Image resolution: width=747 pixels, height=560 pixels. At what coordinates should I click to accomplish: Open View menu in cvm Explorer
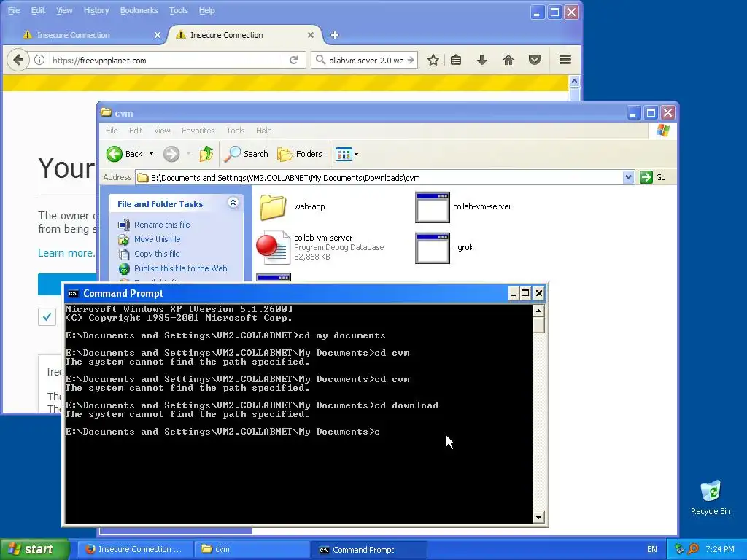click(x=162, y=131)
